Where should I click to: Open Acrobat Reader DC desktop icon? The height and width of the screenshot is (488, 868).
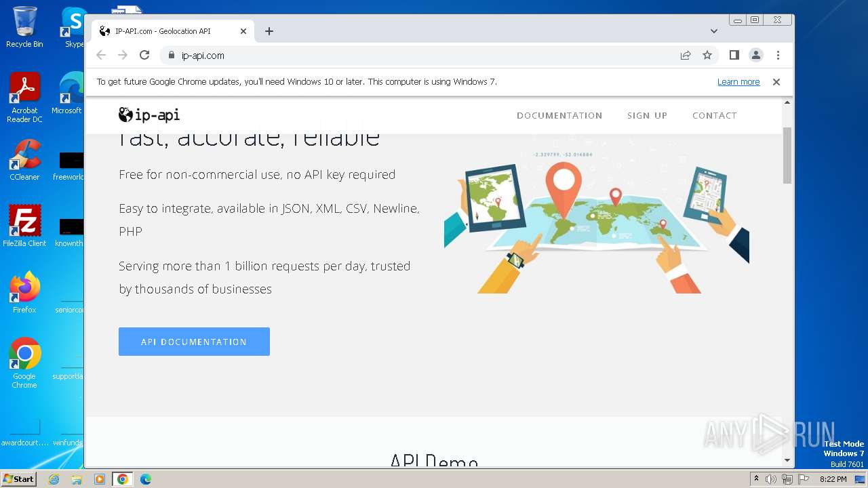[x=24, y=98]
